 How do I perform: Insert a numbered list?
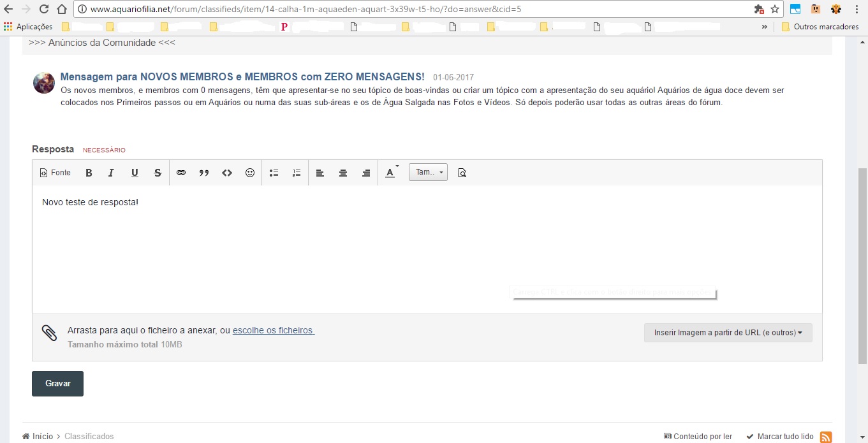pos(297,173)
